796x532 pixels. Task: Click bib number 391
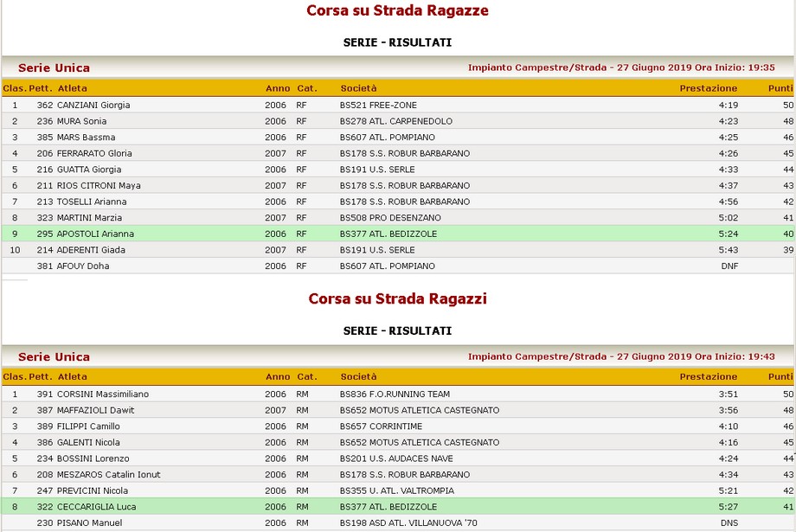[x=45, y=394]
